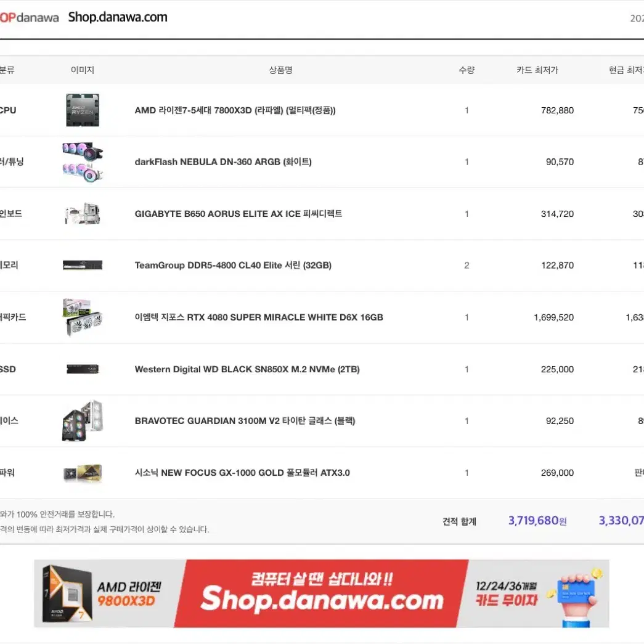The width and height of the screenshot is (644, 644).
Task: Click the 상품명 column header
Action: pos(280,70)
